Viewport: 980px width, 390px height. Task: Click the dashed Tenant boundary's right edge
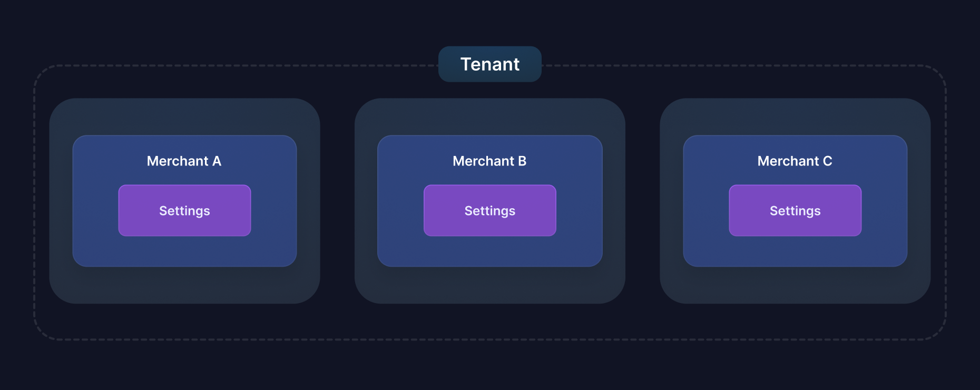tap(946, 200)
